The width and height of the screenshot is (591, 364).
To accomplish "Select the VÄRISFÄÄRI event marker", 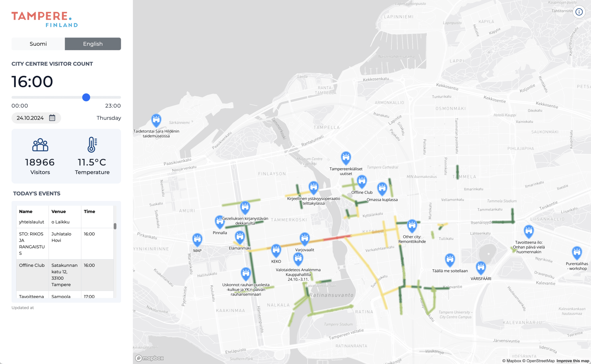I will pos(481,268).
